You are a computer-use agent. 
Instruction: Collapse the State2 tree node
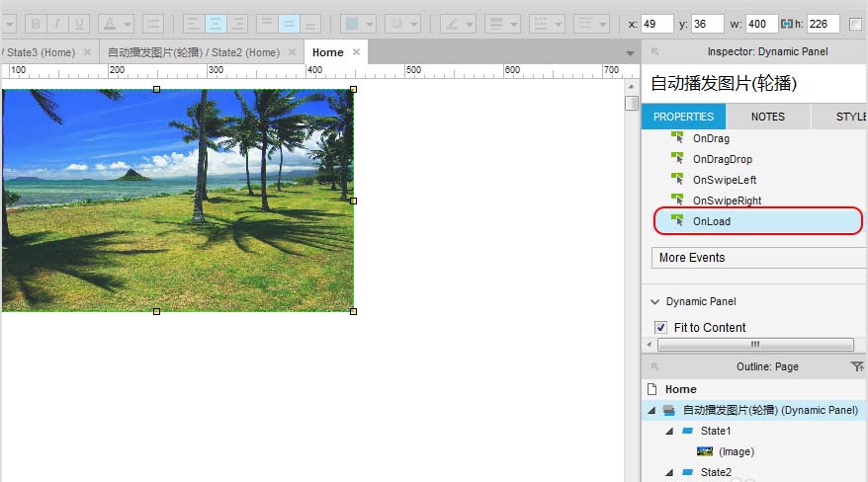tap(669, 472)
